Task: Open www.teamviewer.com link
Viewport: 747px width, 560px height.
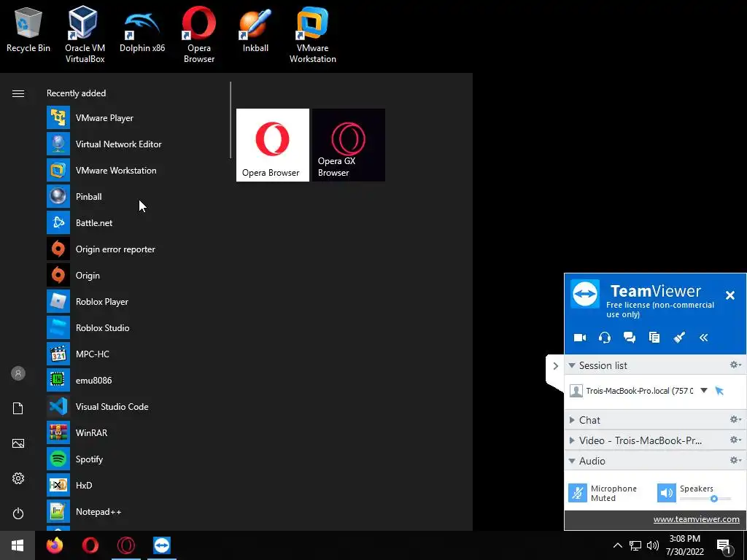Action: [x=696, y=519]
